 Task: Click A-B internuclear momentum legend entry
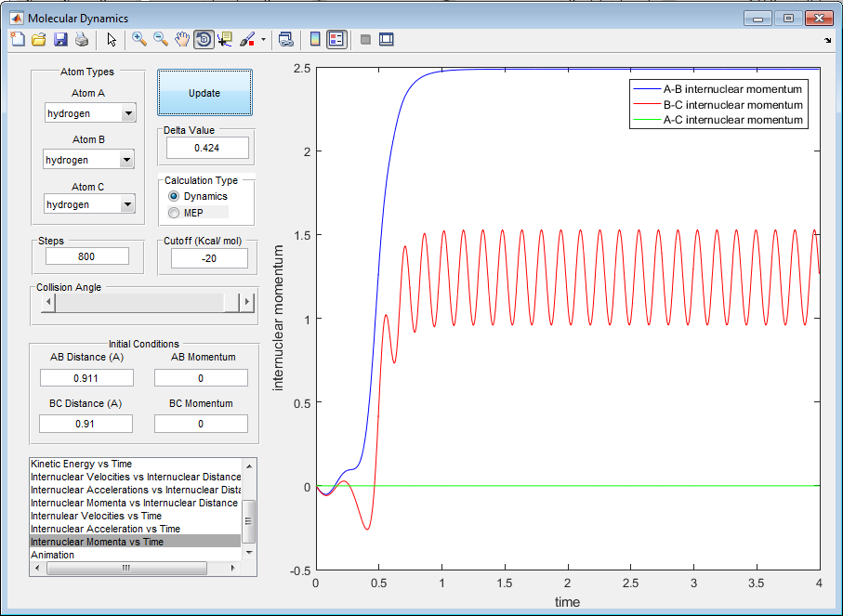point(718,89)
